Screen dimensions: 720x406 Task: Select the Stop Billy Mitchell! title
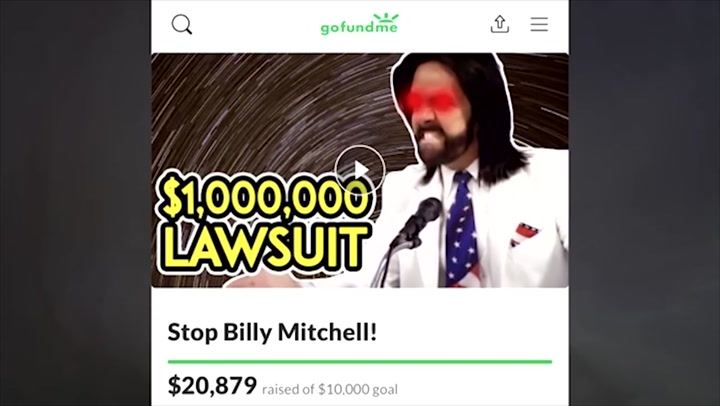[272, 332]
